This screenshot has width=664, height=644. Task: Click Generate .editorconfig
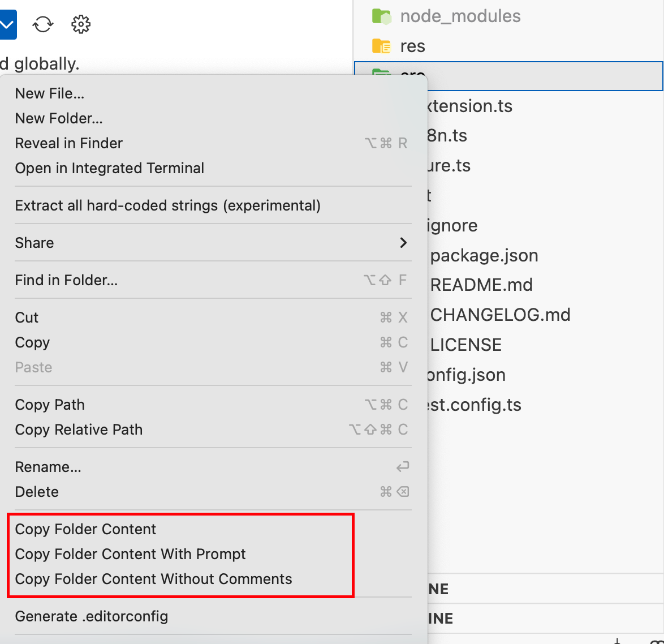(91, 616)
